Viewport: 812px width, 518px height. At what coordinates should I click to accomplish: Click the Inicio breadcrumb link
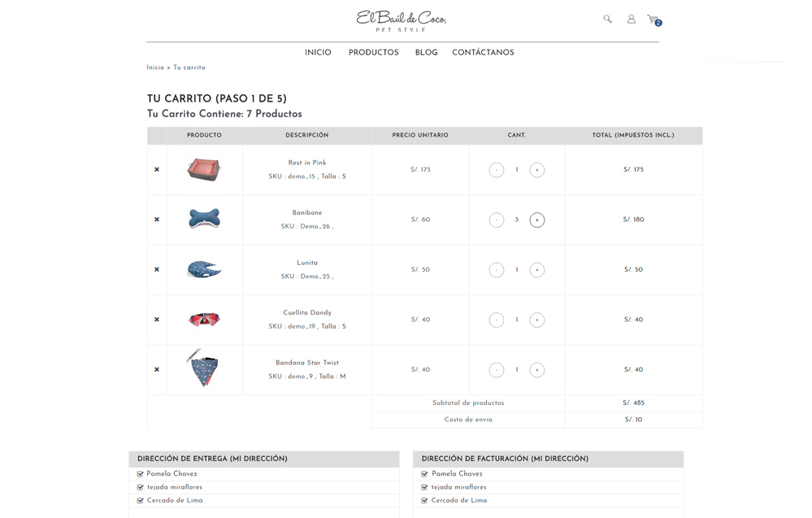(x=155, y=67)
